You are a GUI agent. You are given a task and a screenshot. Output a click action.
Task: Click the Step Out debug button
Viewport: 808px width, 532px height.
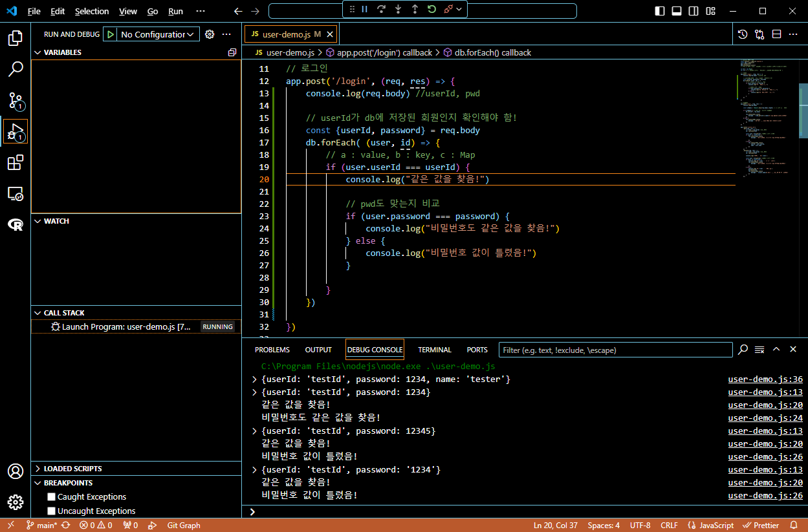(415, 9)
